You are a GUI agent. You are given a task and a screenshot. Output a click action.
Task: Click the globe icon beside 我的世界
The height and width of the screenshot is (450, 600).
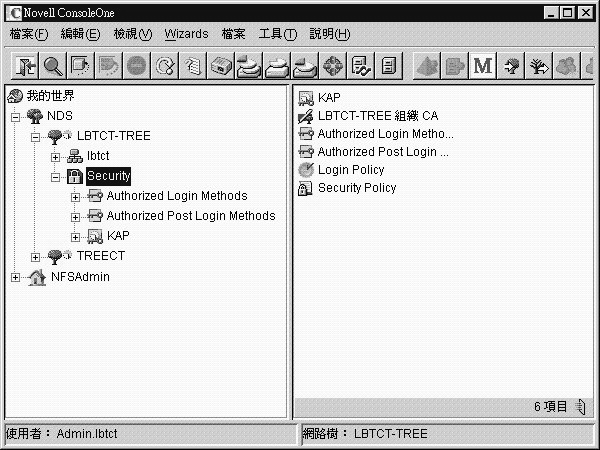tap(15, 96)
